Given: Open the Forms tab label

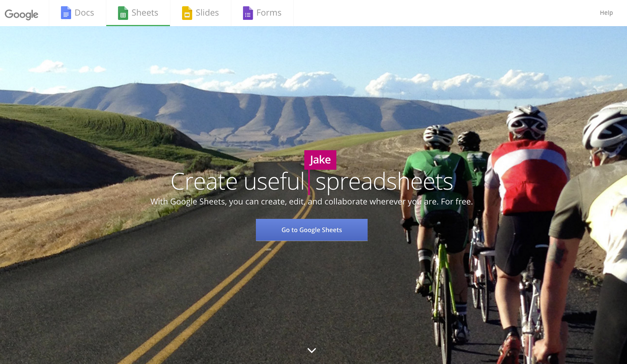Looking at the screenshot, I should click(269, 13).
